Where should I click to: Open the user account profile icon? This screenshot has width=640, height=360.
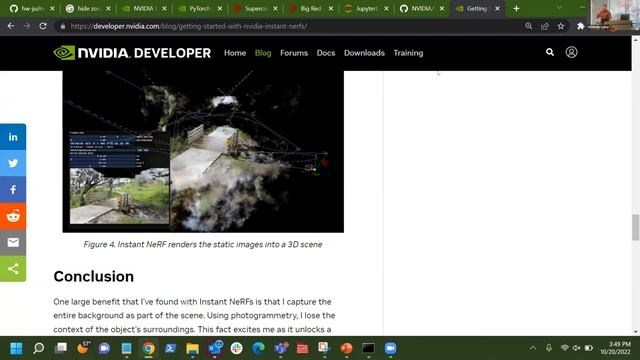571,52
